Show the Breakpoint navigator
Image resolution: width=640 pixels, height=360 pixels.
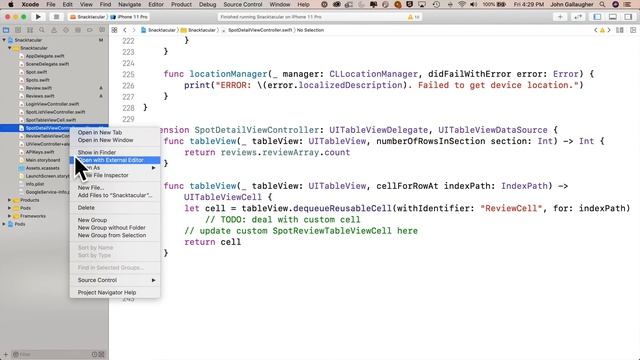coord(90,30)
